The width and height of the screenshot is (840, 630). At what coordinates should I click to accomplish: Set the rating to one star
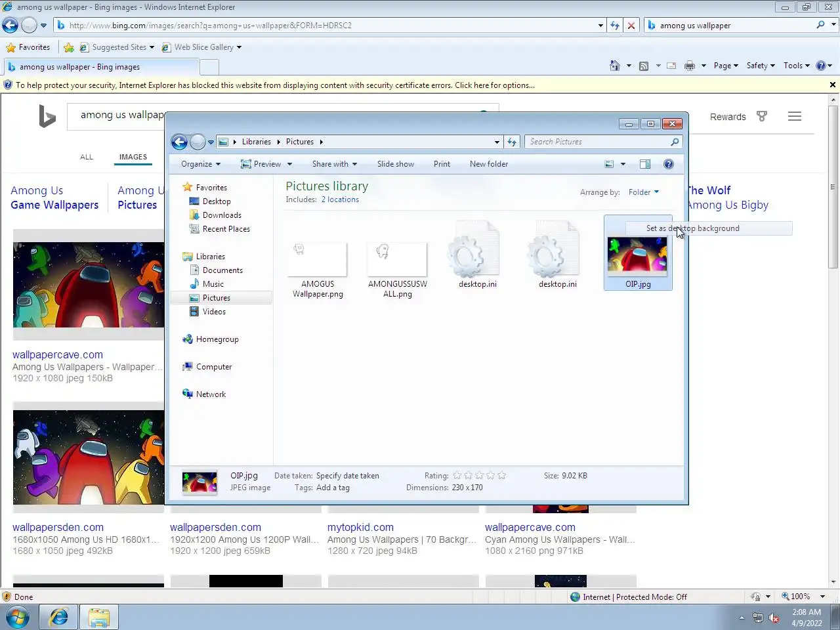coord(457,475)
